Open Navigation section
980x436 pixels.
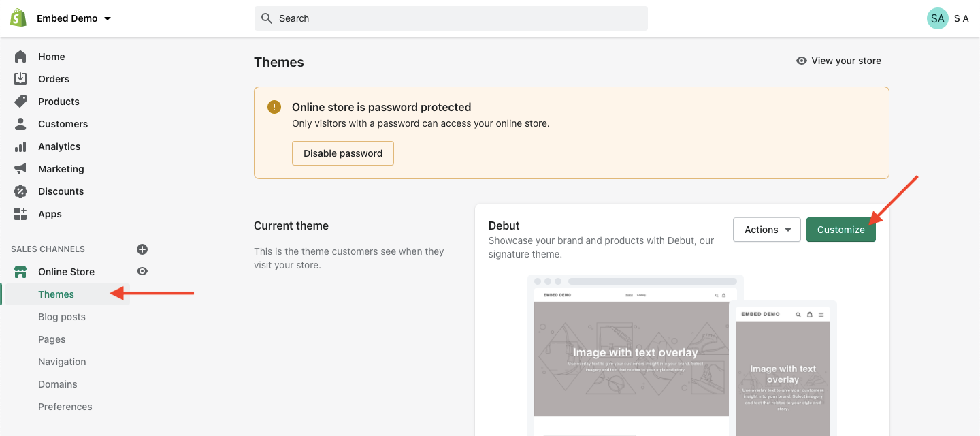[62, 362]
